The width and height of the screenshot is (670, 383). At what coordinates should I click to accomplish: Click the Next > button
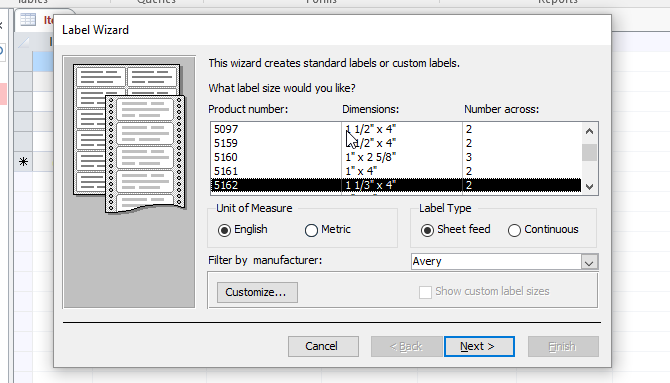[479, 346]
